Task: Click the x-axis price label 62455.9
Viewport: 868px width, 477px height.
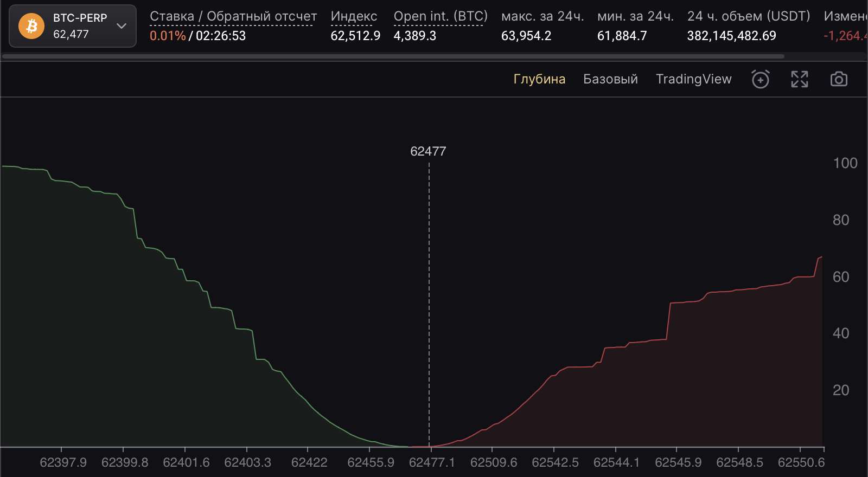Action: (371, 462)
